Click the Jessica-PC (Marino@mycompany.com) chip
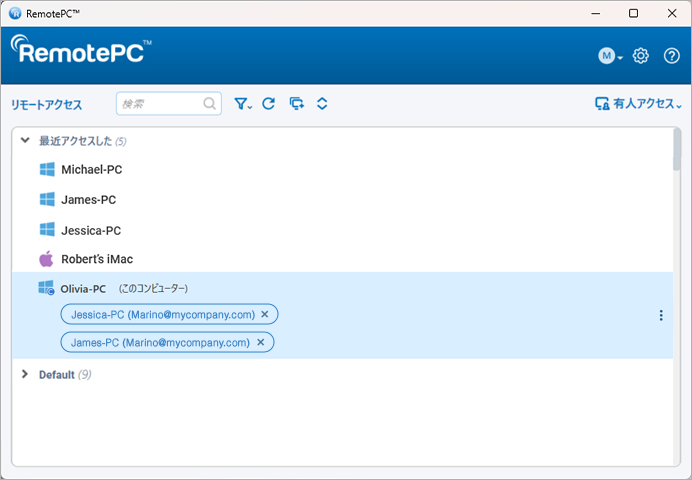The height and width of the screenshot is (480, 692). [x=169, y=315]
